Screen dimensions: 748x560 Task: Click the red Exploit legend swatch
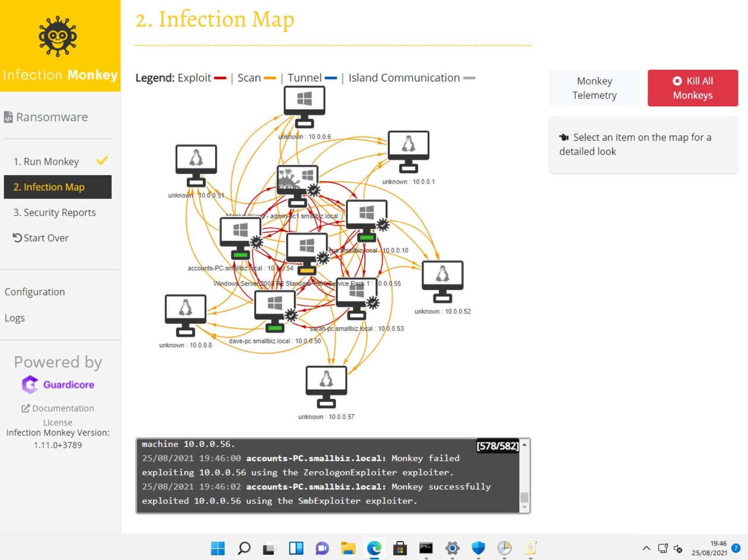220,78
